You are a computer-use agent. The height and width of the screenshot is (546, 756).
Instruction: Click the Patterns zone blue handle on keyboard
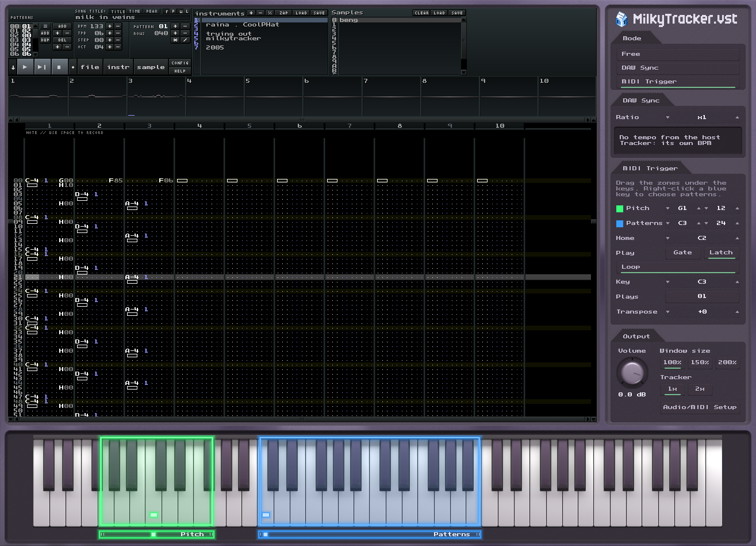click(x=266, y=515)
